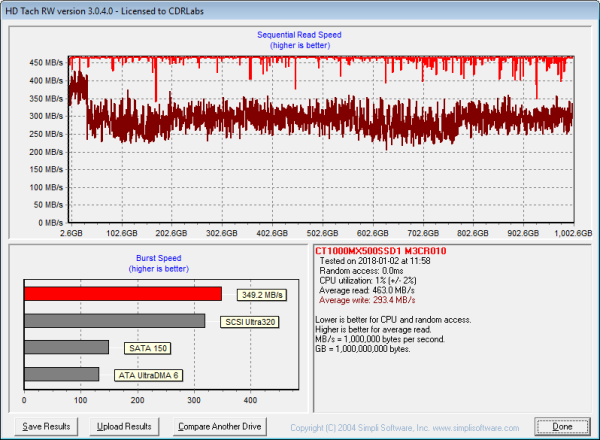The height and width of the screenshot is (440, 600).
Task: Click the Save Results button
Action: pos(47,426)
